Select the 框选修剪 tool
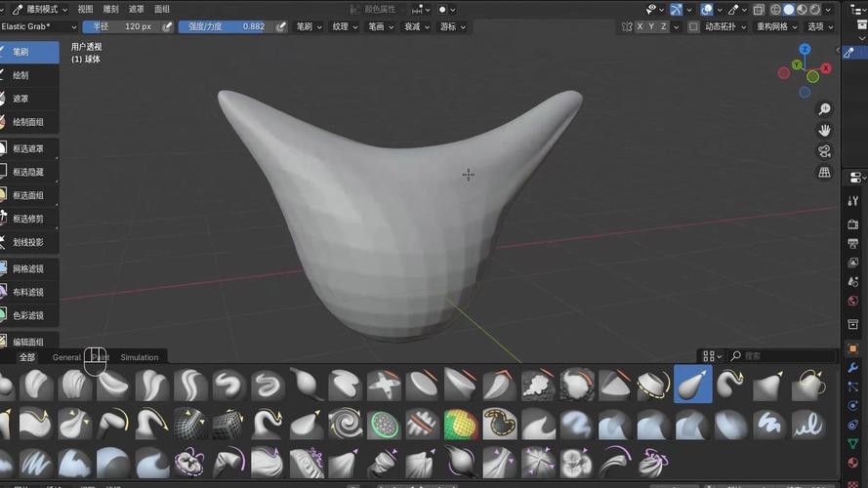The image size is (868, 488). (29, 218)
